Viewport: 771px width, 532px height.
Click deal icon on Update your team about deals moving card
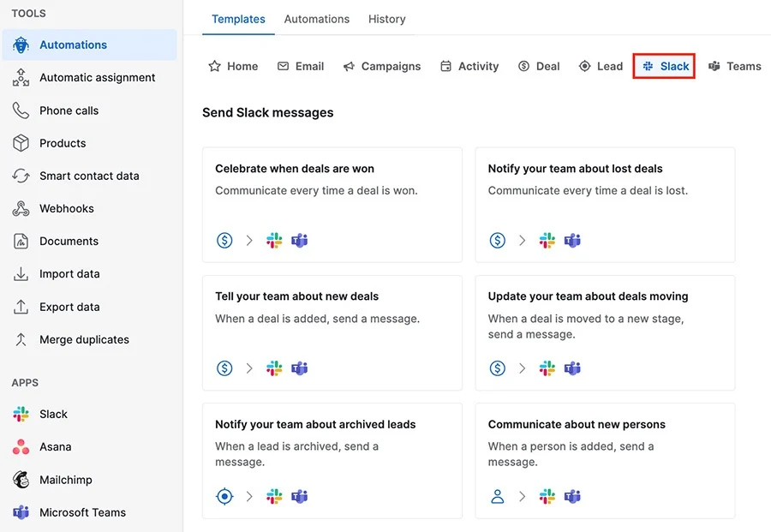[498, 368]
